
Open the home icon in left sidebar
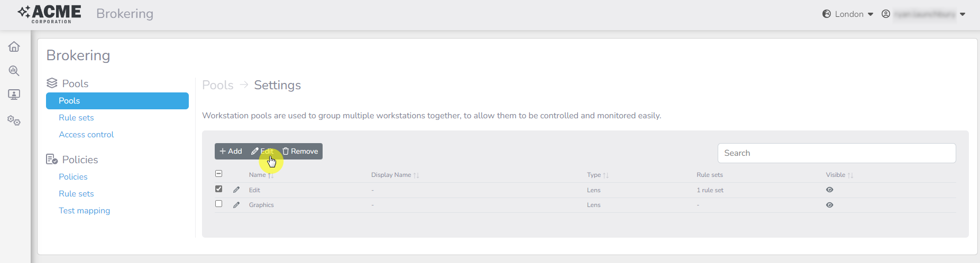click(x=14, y=47)
